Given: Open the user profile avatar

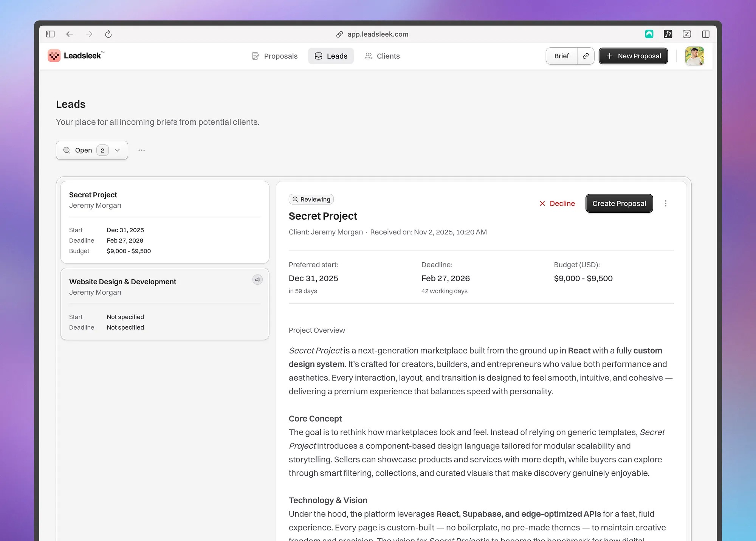Looking at the screenshot, I should (x=694, y=56).
